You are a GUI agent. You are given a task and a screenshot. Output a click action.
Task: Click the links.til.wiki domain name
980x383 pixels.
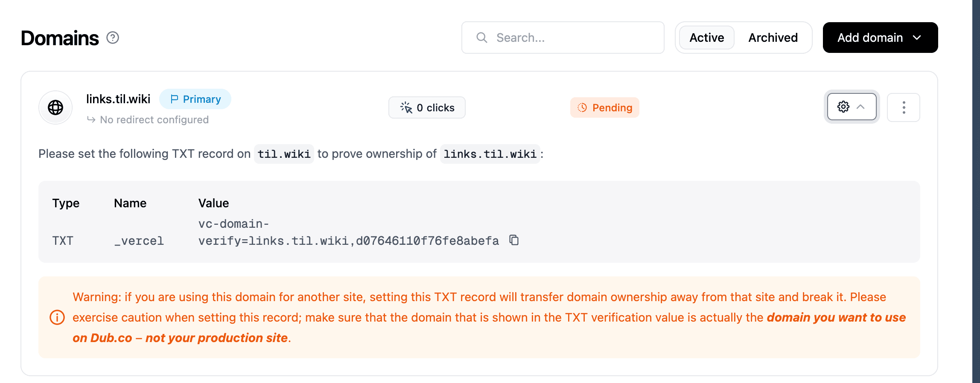point(118,99)
